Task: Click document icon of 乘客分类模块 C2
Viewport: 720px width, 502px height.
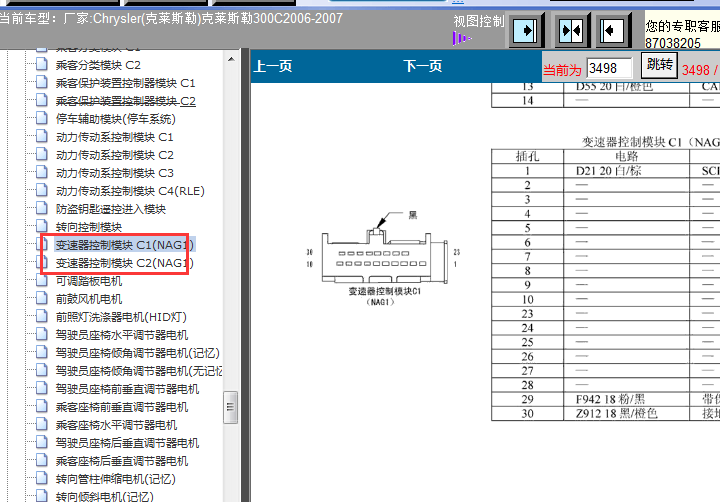Action: point(41,64)
